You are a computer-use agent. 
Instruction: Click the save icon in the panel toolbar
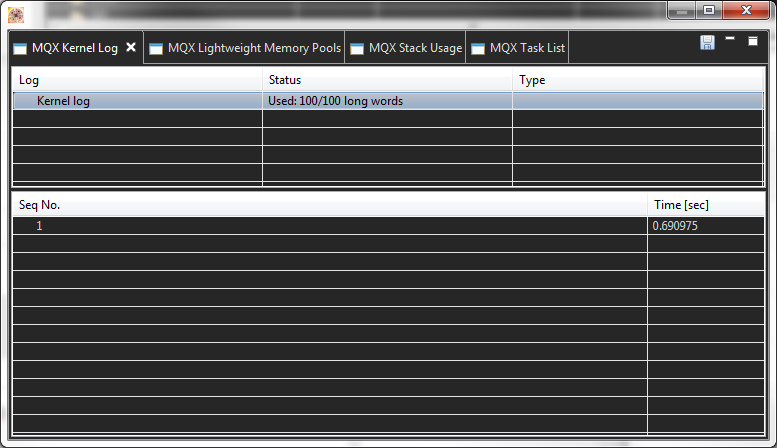point(707,43)
